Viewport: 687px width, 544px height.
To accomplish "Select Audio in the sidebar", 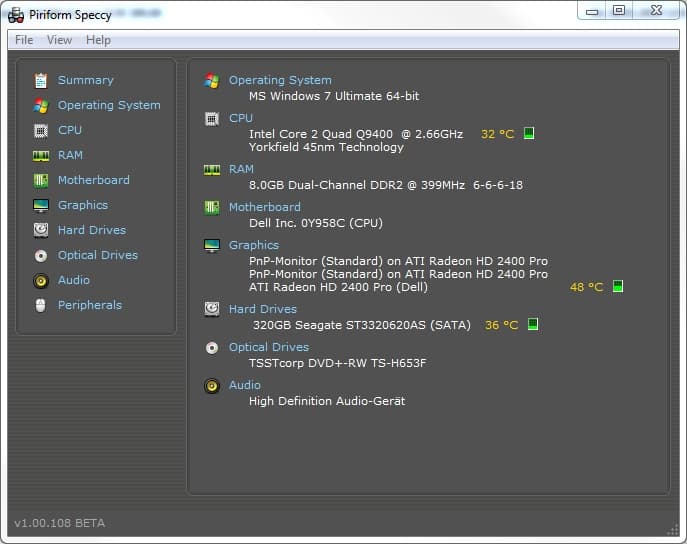I will coord(74,280).
